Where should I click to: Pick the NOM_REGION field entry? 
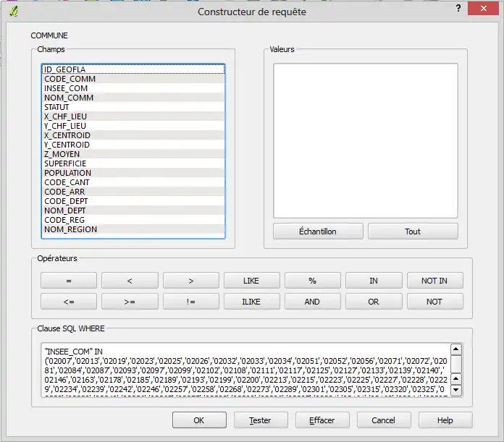71,229
